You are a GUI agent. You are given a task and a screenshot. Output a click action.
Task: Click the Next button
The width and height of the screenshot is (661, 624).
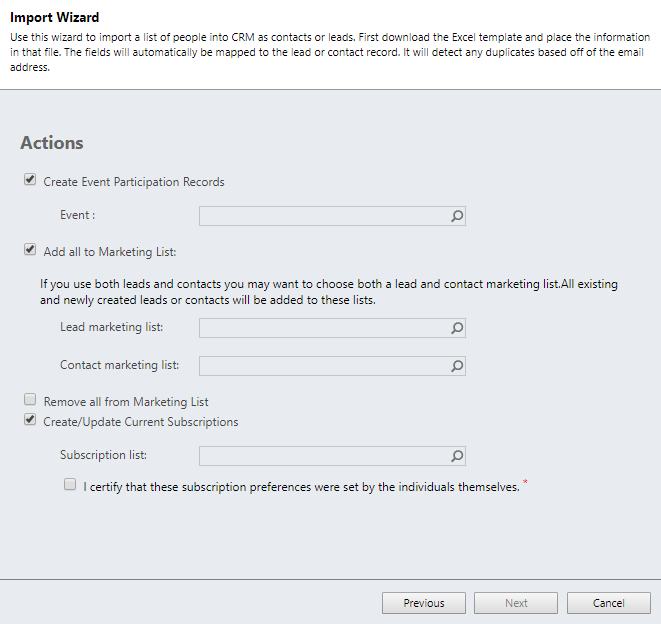point(516,603)
